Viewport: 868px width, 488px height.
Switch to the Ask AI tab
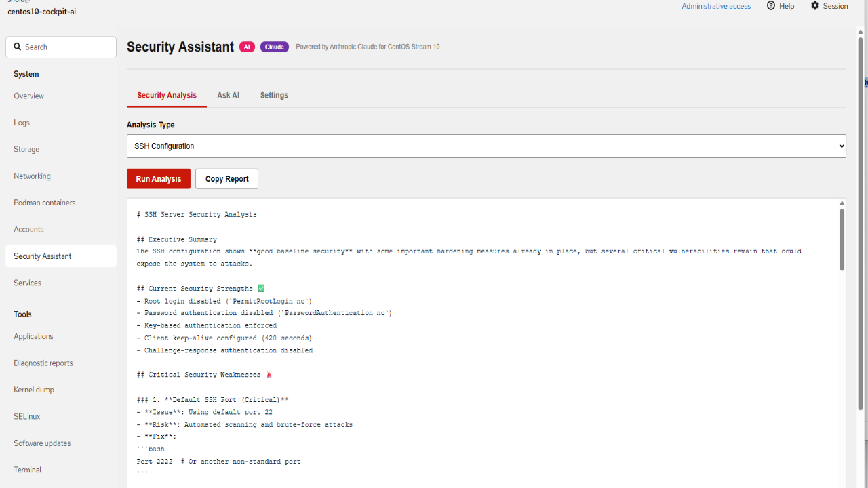click(x=228, y=96)
